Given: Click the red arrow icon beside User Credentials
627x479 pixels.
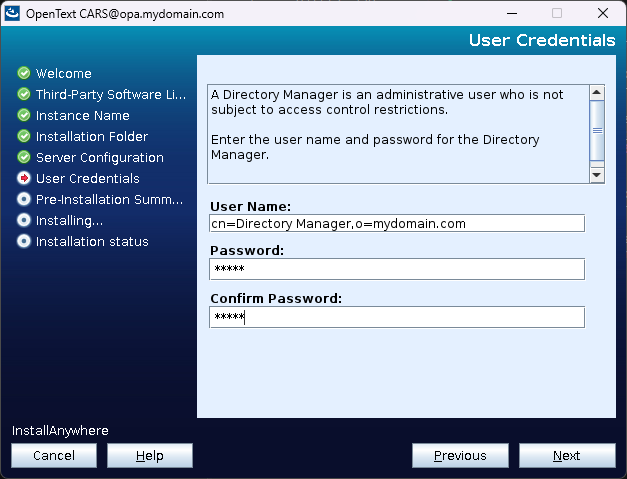Looking at the screenshot, I should [x=24, y=178].
